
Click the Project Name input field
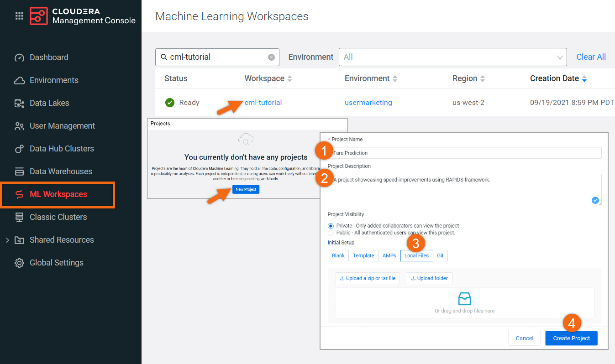[x=464, y=153]
